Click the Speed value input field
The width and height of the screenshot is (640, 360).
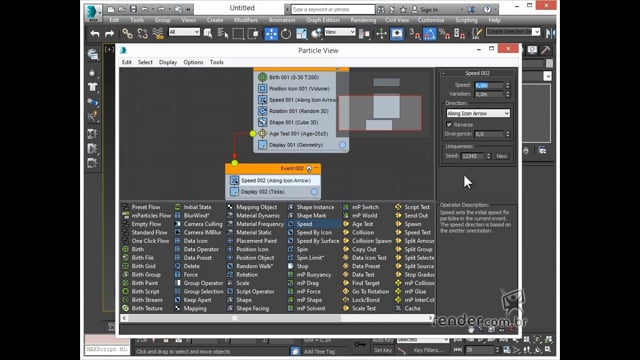coord(489,85)
